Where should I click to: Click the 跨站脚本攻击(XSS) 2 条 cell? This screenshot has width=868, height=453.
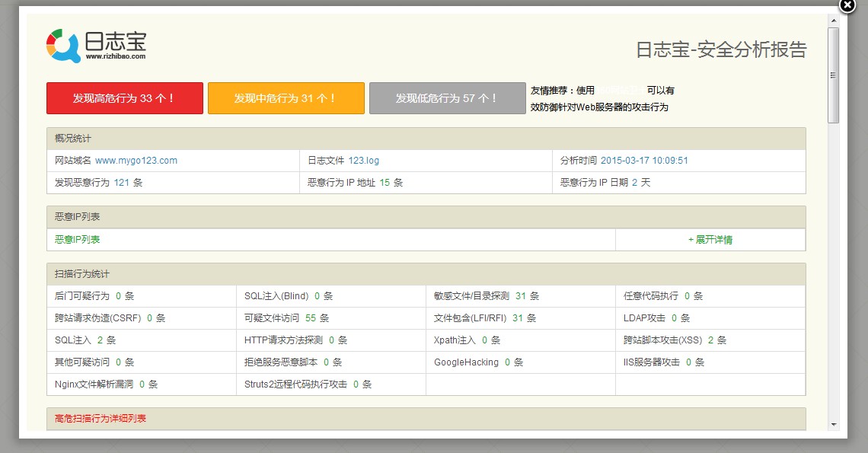711,340
